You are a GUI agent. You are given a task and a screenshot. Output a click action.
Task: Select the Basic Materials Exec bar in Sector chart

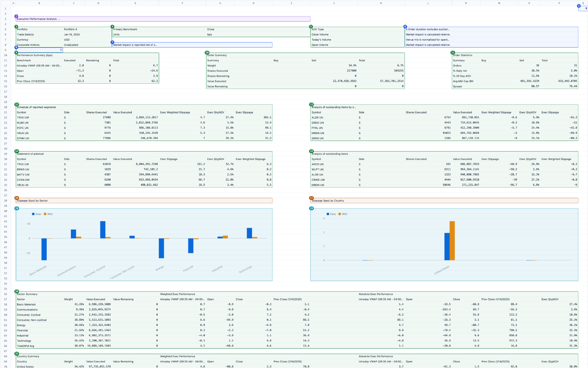coord(44,249)
